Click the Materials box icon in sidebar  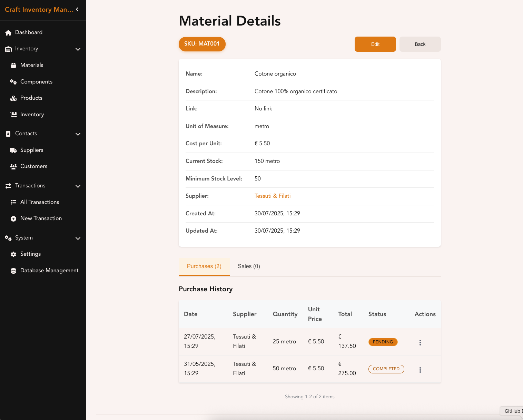(x=13, y=65)
